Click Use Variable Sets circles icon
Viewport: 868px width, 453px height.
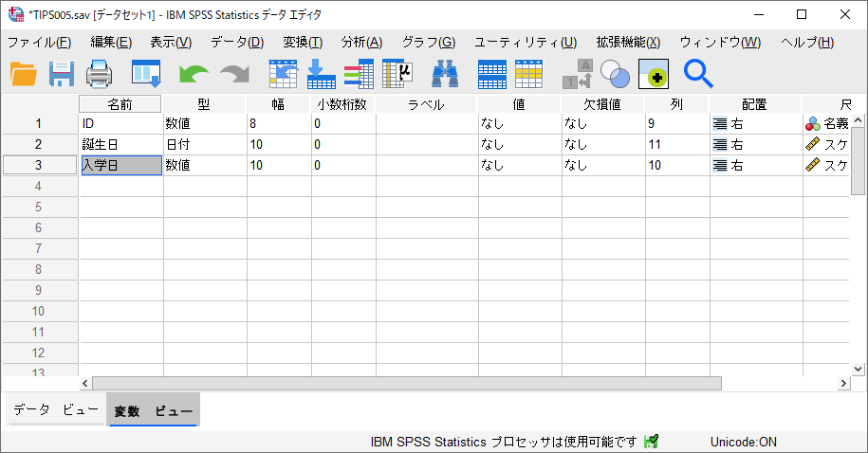pos(615,74)
